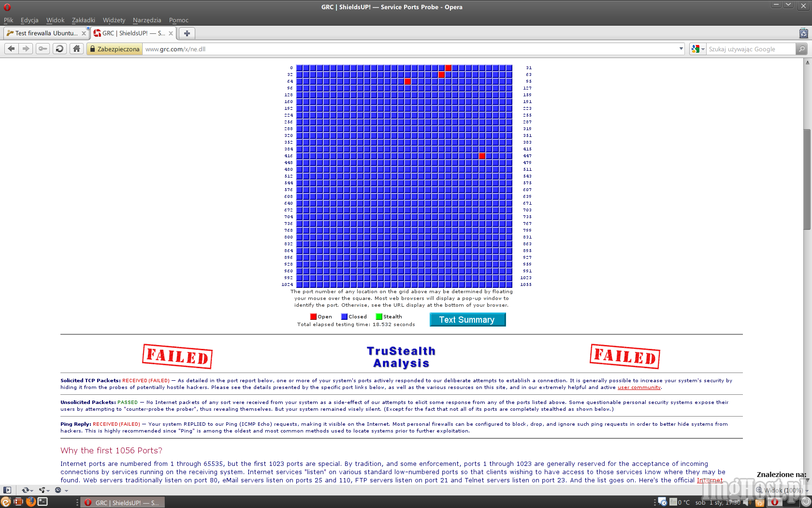Click the taskbar clock sob 1 sty 17:30

click(x=718, y=503)
